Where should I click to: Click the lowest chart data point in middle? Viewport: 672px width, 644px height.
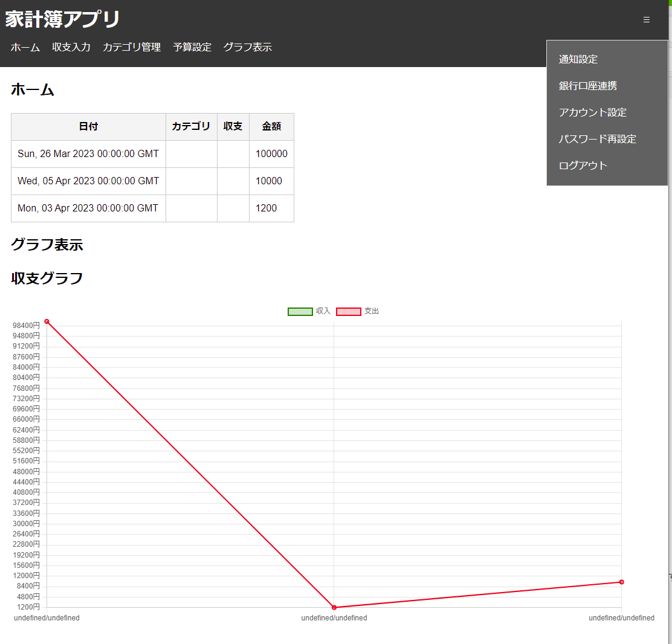pyautogui.click(x=334, y=607)
